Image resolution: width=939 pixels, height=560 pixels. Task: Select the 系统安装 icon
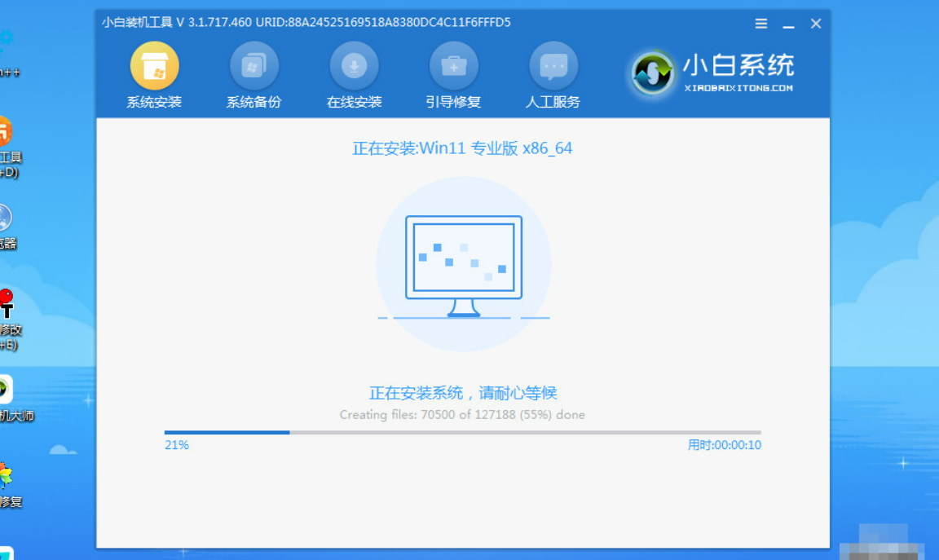155,66
